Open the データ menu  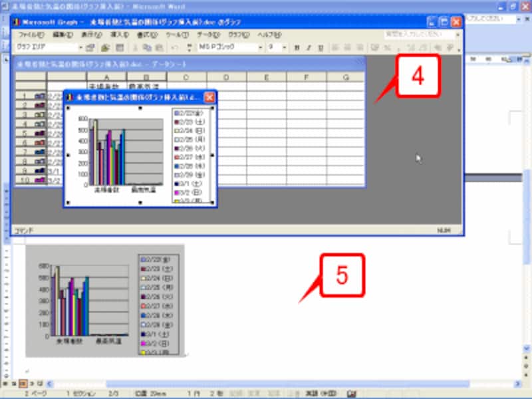[208, 35]
